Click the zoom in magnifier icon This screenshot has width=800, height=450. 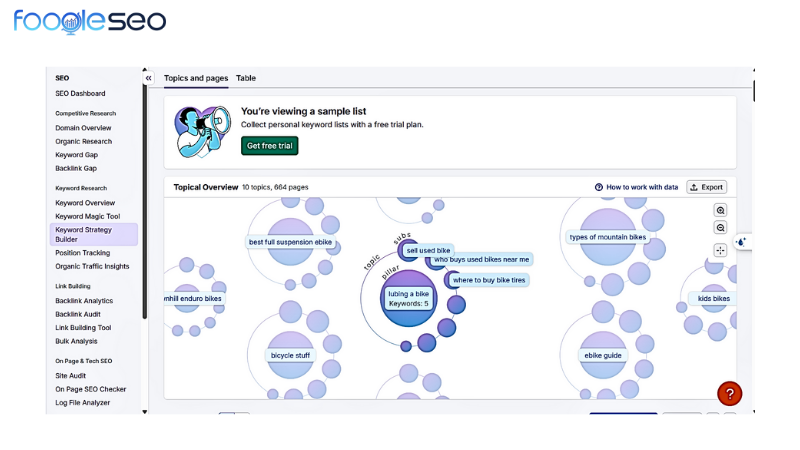click(x=720, y=210)
